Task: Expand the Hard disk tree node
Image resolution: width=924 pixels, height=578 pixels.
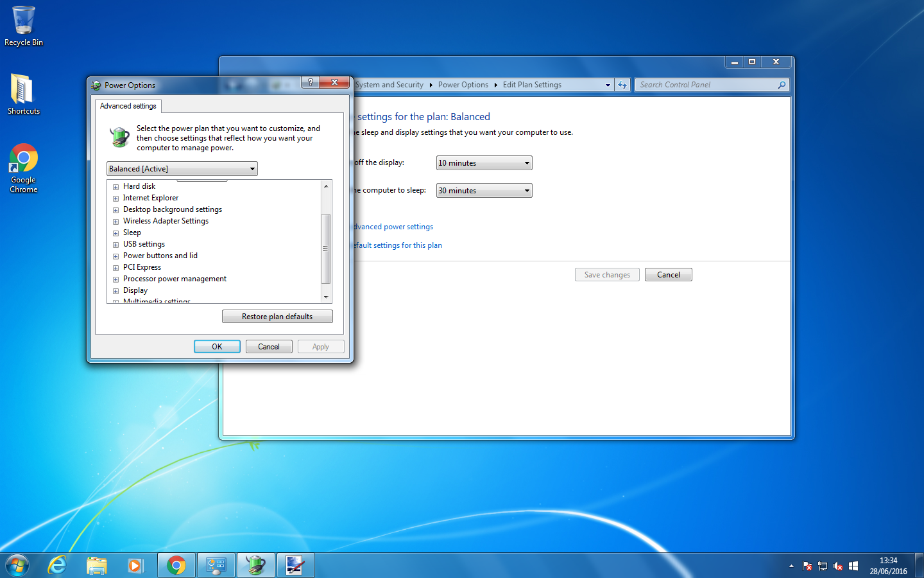Action: click(x=116, y=187)
